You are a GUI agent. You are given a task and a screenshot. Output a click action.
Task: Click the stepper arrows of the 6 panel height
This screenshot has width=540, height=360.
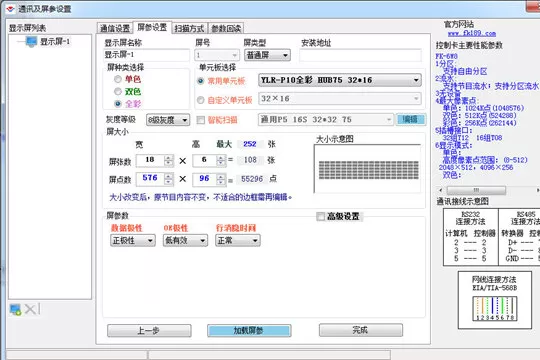click(221, 160)
